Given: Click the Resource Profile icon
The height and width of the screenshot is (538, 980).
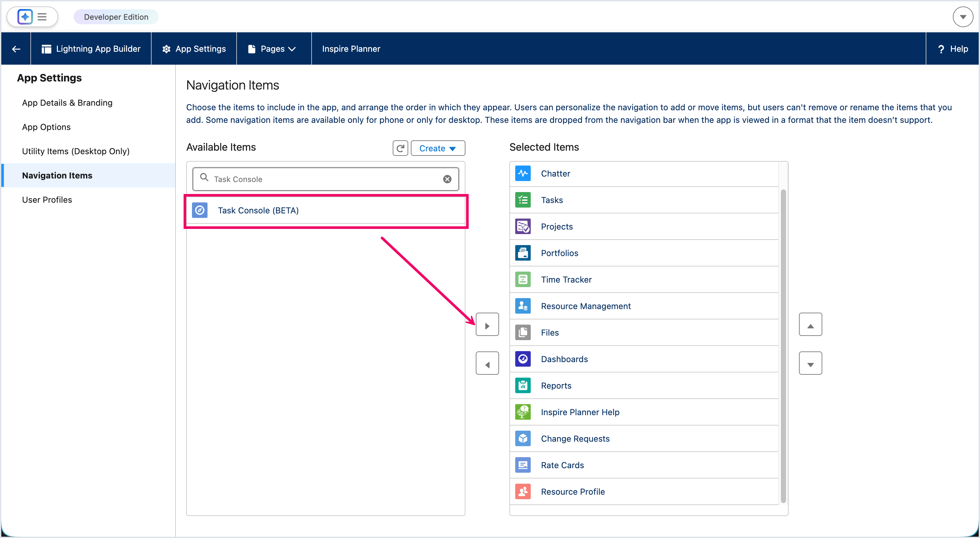Looking at the screenshot, I should (x=523, y=491).
